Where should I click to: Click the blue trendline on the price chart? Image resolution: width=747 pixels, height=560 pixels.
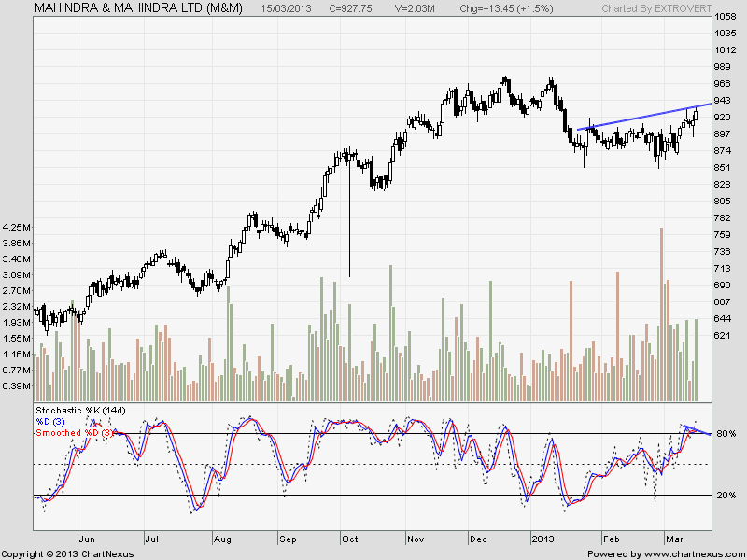(x=644, y=117)
